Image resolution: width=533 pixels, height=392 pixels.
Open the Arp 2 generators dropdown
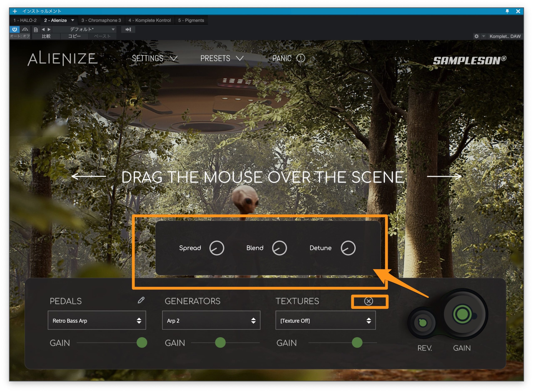(211, 321)
